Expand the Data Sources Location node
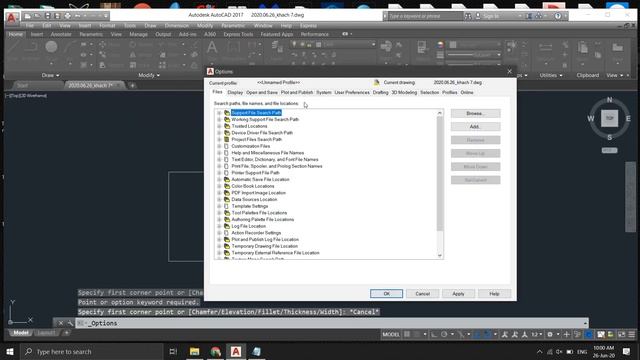 [x=219, y=200]
